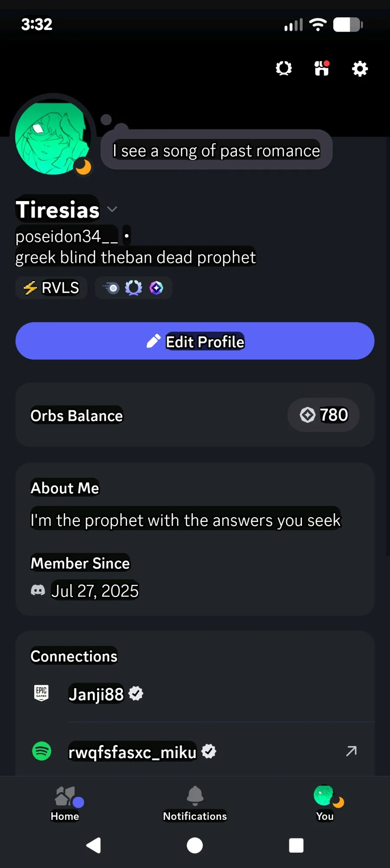Tap the Epic Games connection icon
Screen dimensions: 390x868
point(42,693)
